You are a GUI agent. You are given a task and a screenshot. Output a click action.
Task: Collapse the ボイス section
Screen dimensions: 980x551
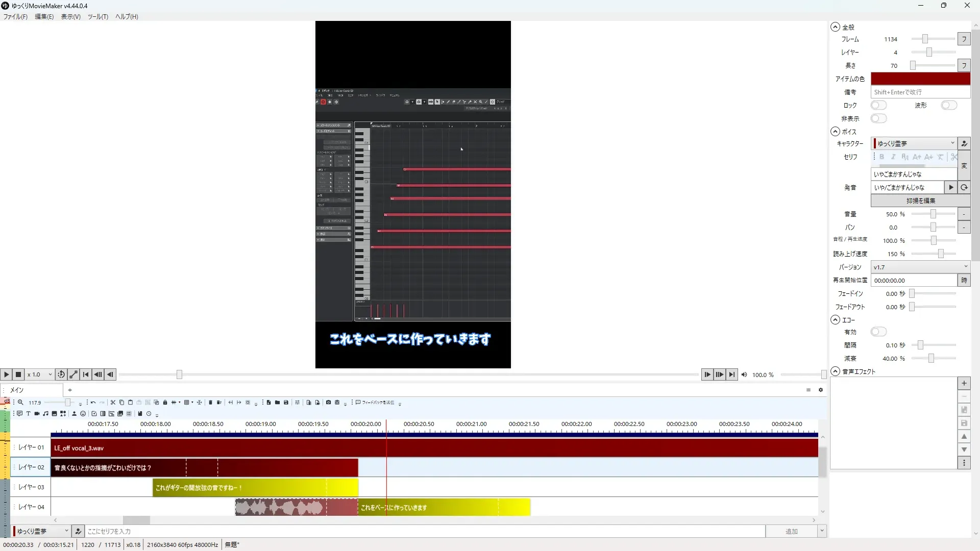coord(835,132)
